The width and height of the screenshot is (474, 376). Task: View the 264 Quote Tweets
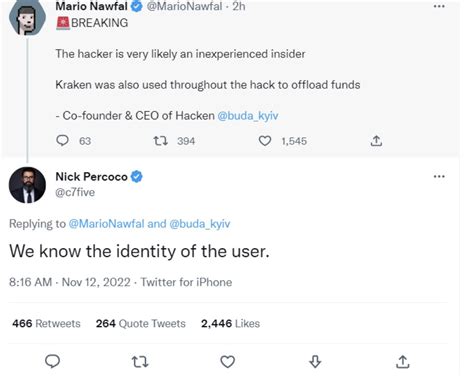pyautogui.click(x=141, y=323)
